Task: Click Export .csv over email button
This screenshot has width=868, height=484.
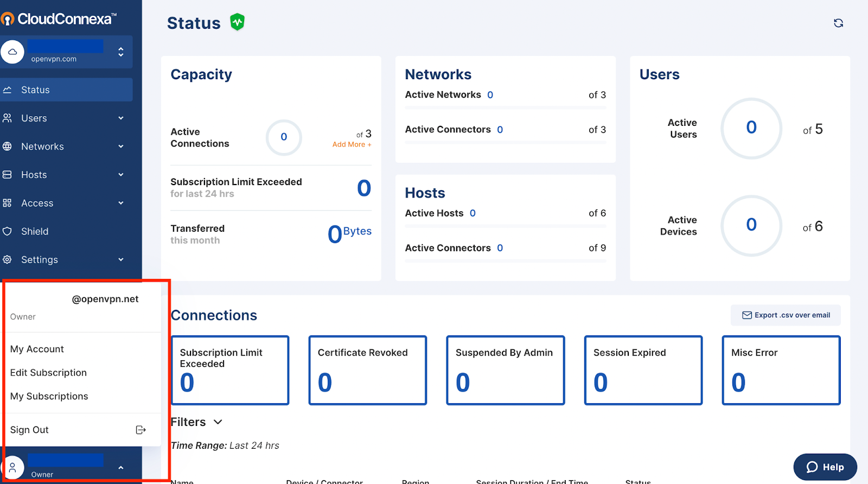Action: click(786, 315)
